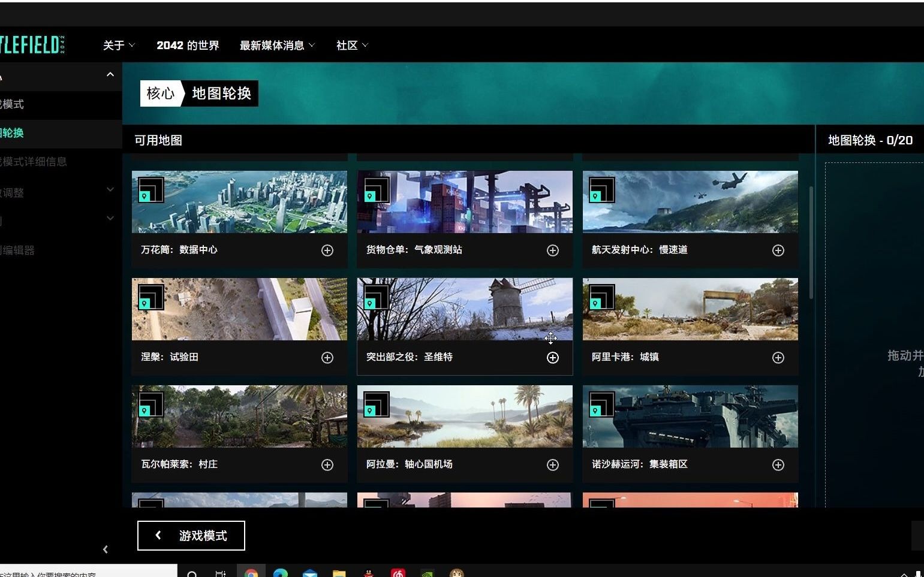Open Task View from taskbar
924x577 pixels.
[221, 574]
